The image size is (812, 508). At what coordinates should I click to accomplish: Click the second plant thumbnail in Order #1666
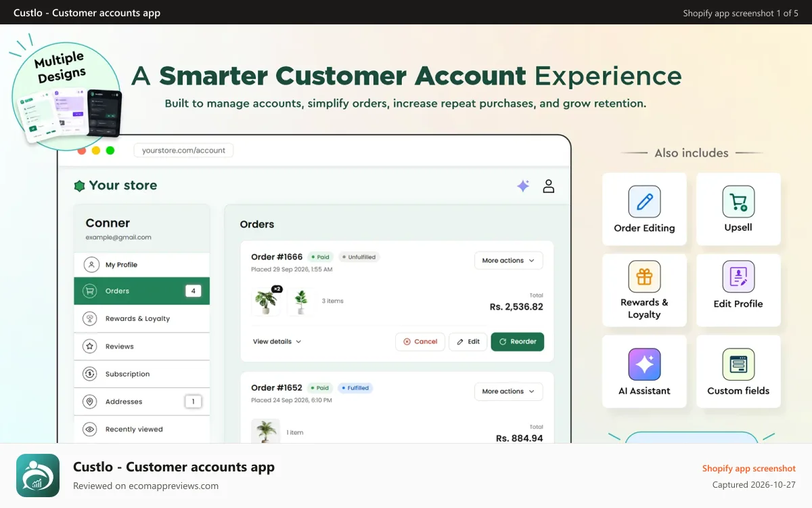pyautogui.click(x=301, y=301)
